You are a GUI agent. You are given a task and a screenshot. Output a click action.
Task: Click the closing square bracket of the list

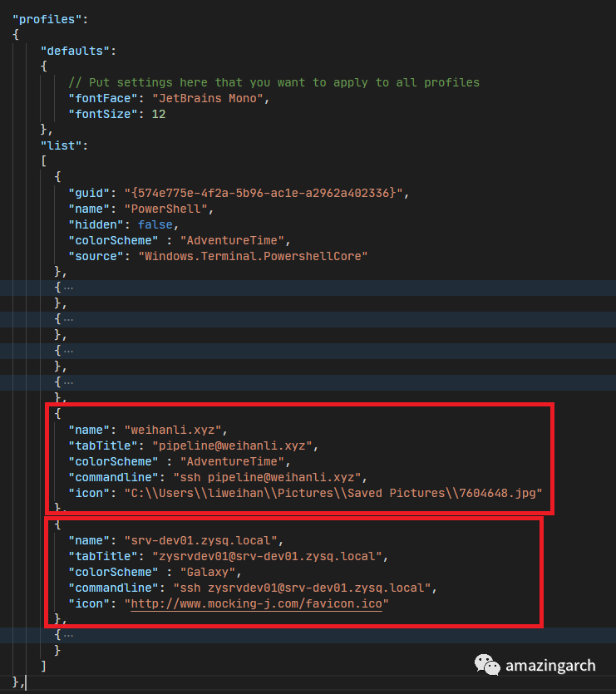click(43, 666)
